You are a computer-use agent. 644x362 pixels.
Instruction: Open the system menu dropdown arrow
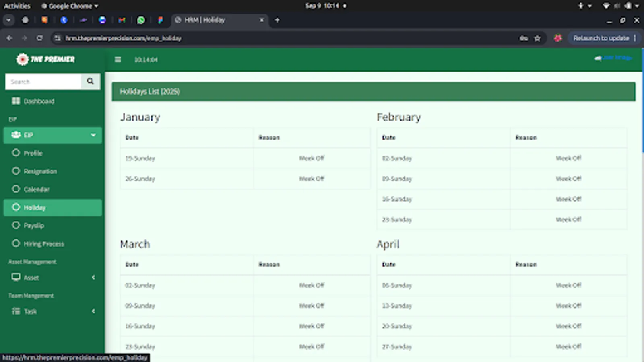point(637,6)
